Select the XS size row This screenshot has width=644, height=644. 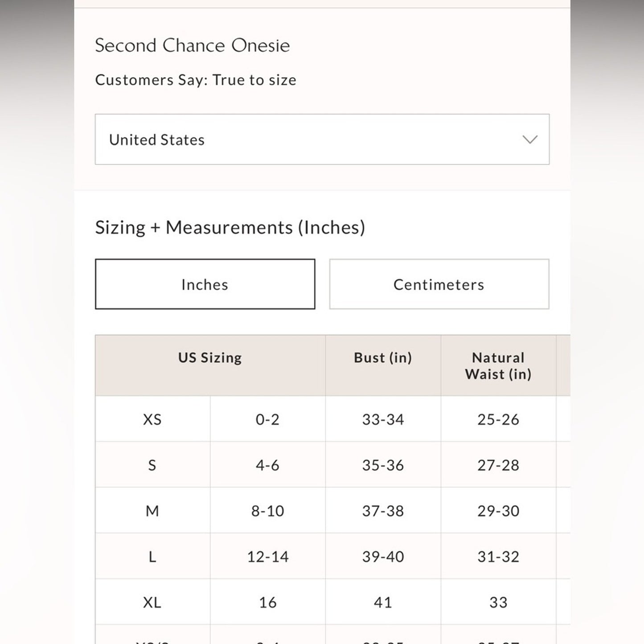coord(152,419)
